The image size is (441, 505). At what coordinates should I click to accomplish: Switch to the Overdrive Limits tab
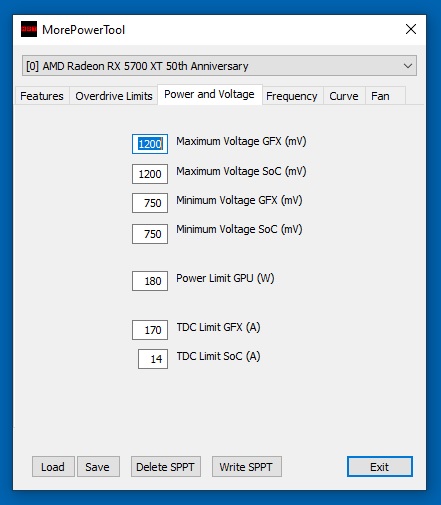tap(114, 96)
